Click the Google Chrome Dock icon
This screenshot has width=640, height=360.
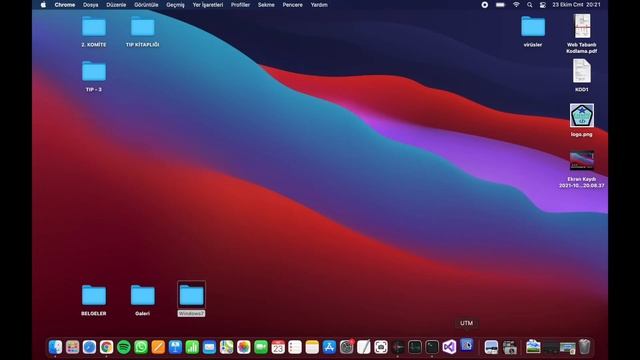tap(107, 347)
